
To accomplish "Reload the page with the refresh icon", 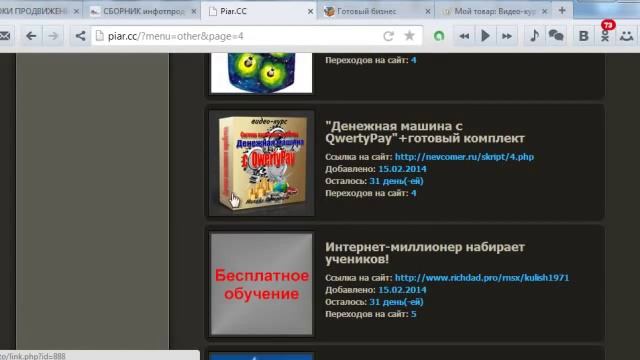I will [389, 36].
